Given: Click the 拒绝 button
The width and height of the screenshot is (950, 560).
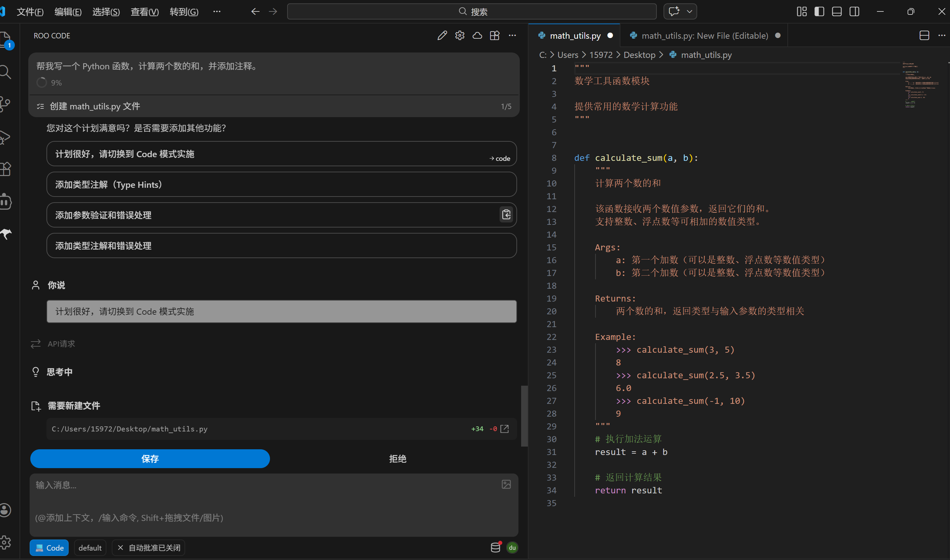Looking at the screenshot, I should (398, 458).
